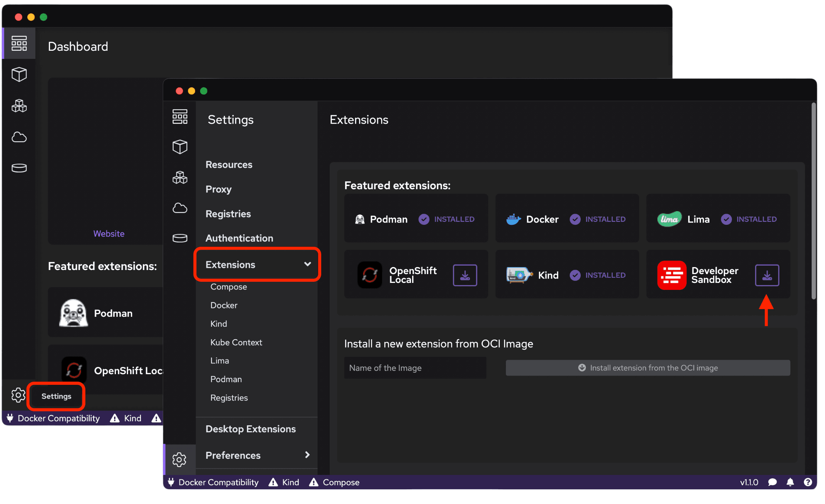Screen dimensions: 825x504
Task: Click Website link in Dashboard window
Action: pos(109,234)
